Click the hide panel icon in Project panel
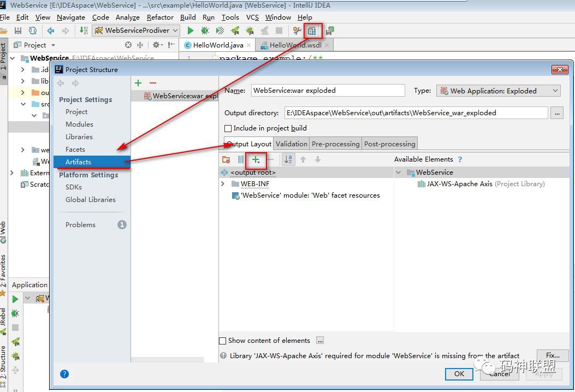This screenshot has height=392, width=575. [x=171, y=45]
